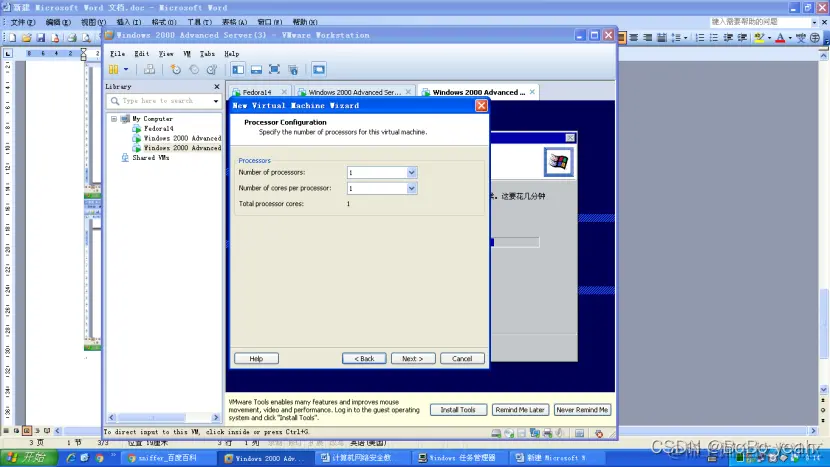This screenshot has width=830, height=467.
Task: Open the Number of cores per processor dropdown
Action: pos(411,188)
